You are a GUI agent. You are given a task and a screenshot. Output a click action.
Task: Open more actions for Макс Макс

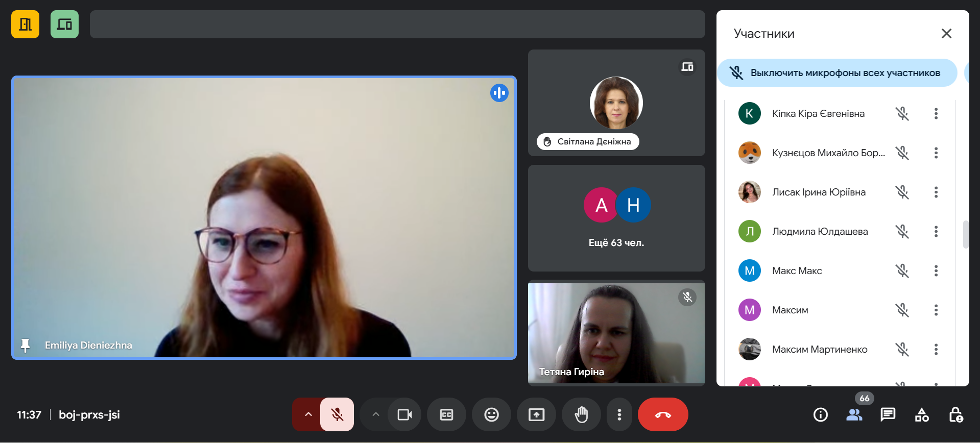pos(936,270)
